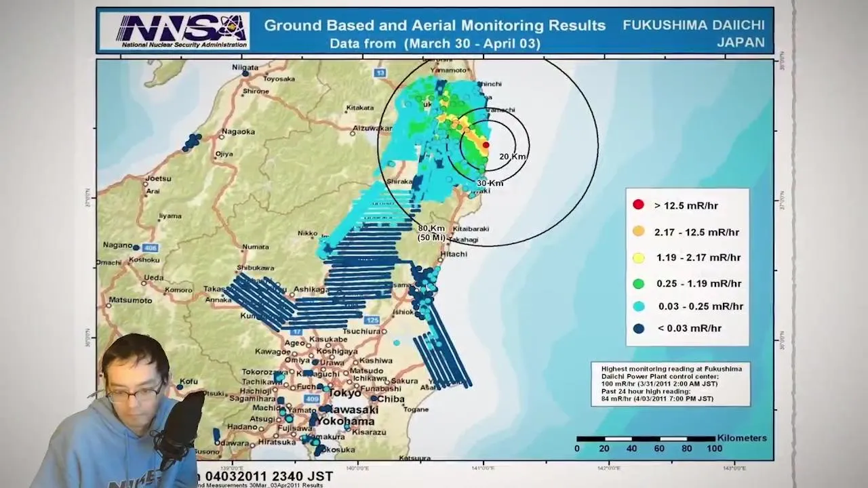Click the 'Toyosaka' city label
Image resolution: width=868 pixels, height=488 pixels.
(279, 79)
